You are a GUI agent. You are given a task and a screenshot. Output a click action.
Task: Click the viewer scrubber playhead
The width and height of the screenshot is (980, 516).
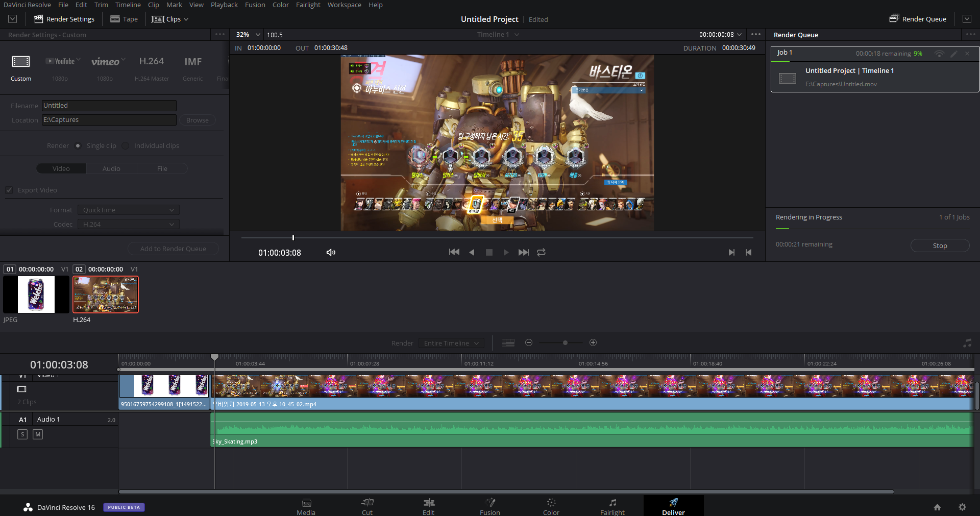point(293,238)
